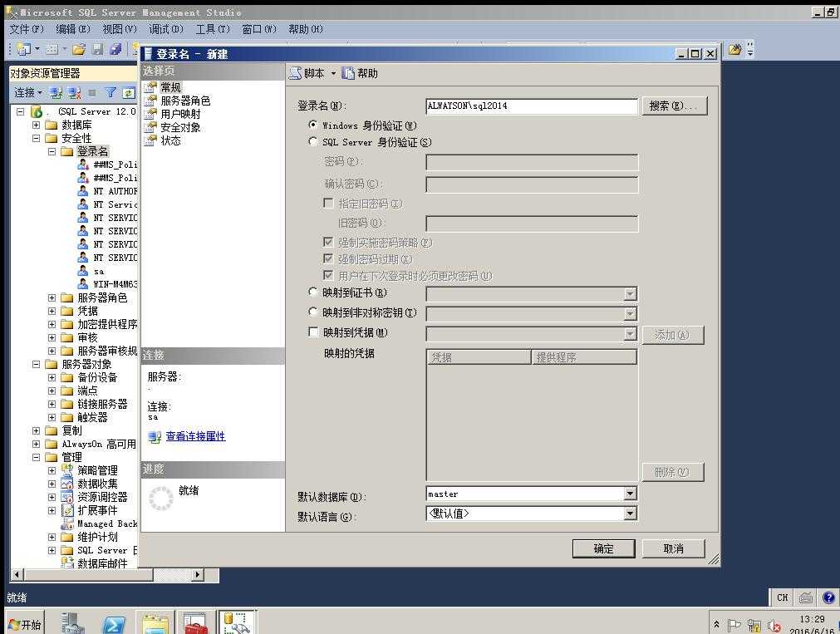Open the Debug menu
Viewport: 840px width, 634px height.
(x=166, y=29)
